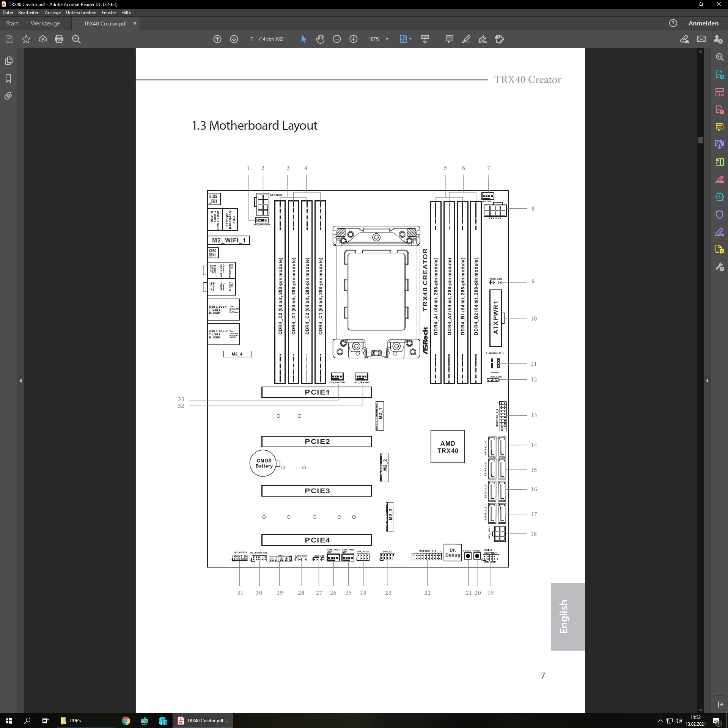728x728 pixels.
Task: Switch to the Werkzeuge tab
Action: 45,23
